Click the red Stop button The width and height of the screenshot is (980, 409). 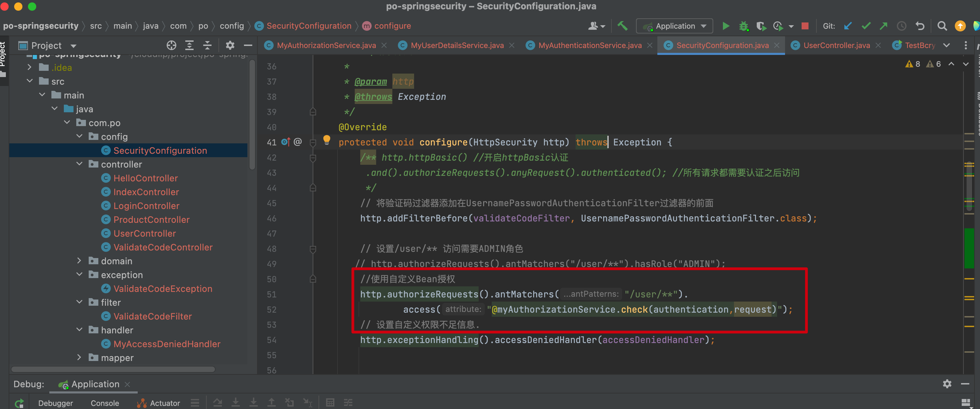[805, 26]
